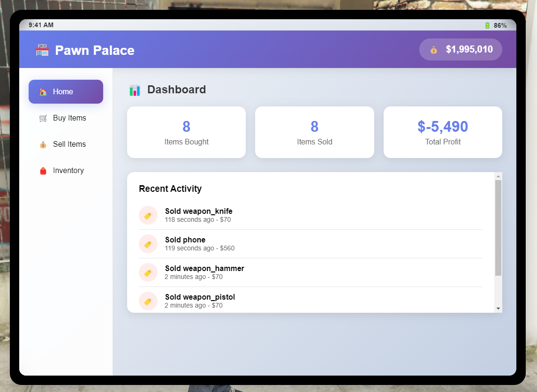Click the activity list scroll down arrow
537x392 pixels.
[498, 309]
